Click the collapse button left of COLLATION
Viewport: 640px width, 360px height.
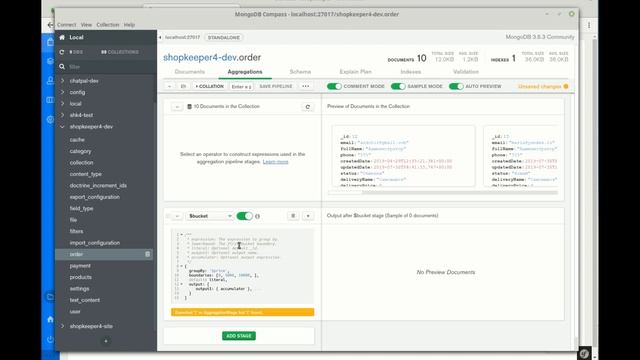tap(169, 87)
